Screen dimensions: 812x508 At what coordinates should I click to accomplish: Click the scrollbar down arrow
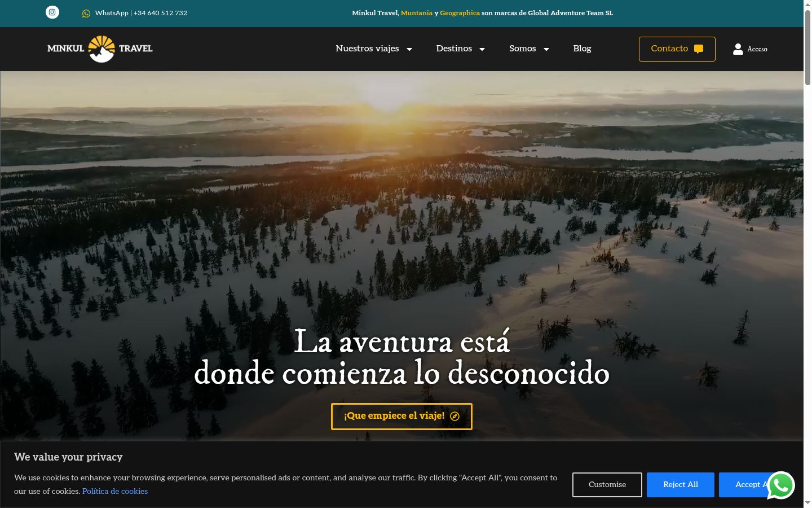pyautogui.click(x=807, y=503)
